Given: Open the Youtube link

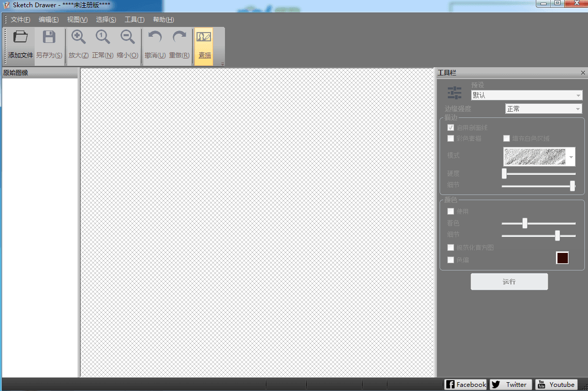Looking at the screenshot, I should (556, 384).
